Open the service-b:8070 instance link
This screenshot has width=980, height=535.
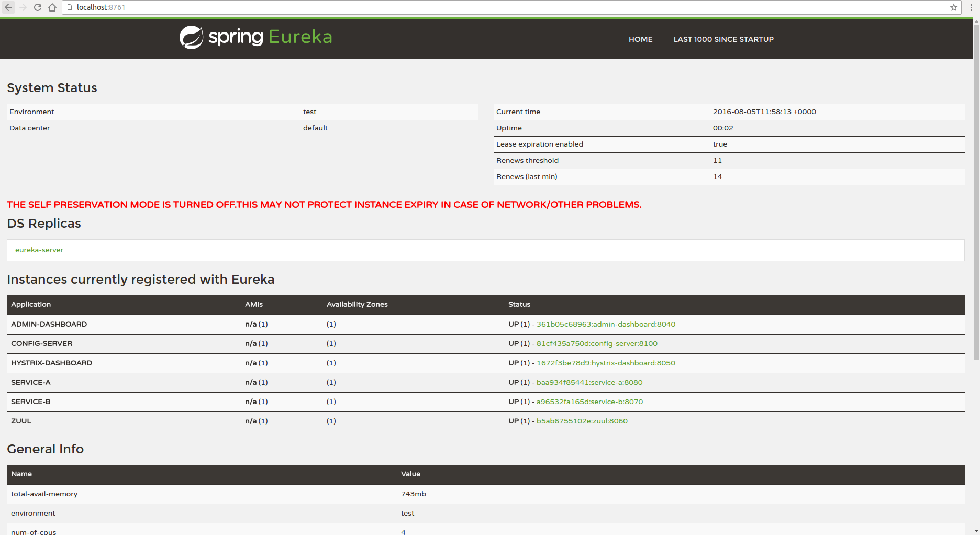(x=589, y=402)
